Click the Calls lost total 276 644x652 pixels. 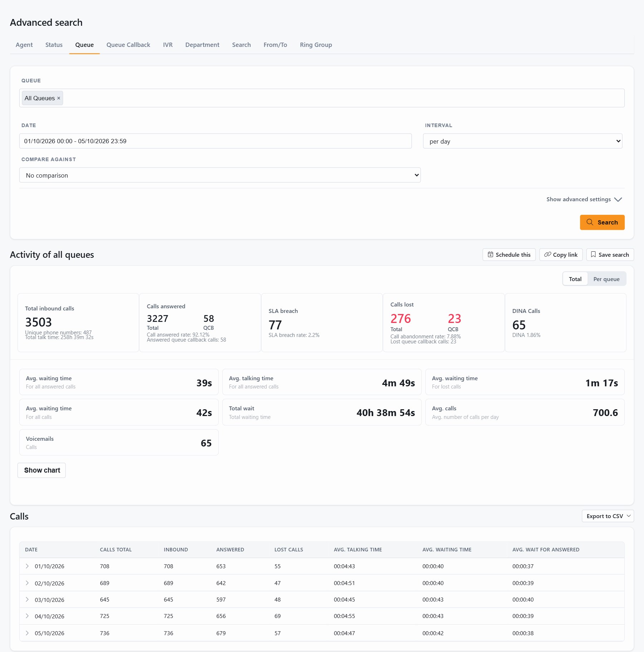401,318
